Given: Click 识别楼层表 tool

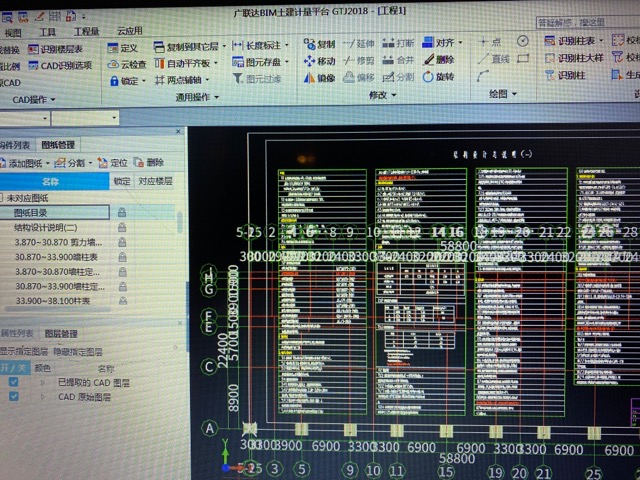Looking at the screenshot, I should pyautogui.click(x=55, y=49).
